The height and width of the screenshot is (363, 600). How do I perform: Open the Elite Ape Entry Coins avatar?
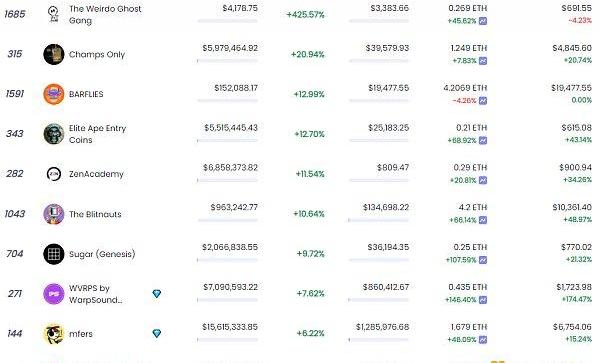point(54,134)
